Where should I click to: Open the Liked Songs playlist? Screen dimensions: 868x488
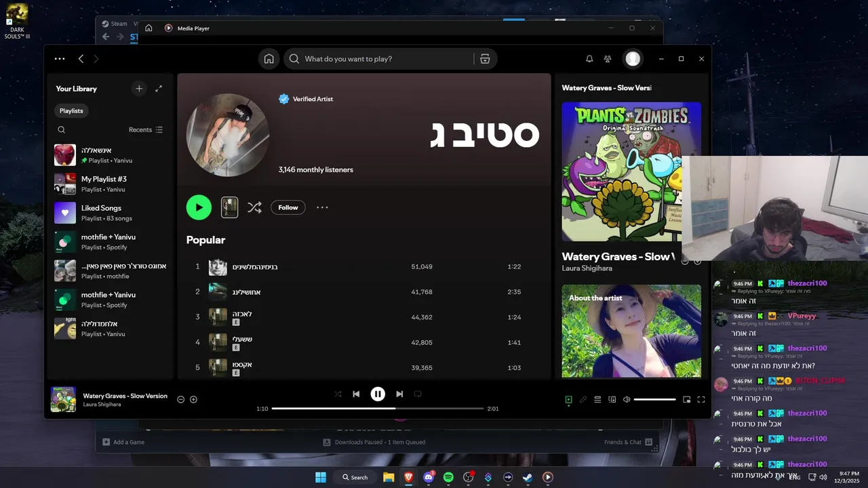[111, 213]
